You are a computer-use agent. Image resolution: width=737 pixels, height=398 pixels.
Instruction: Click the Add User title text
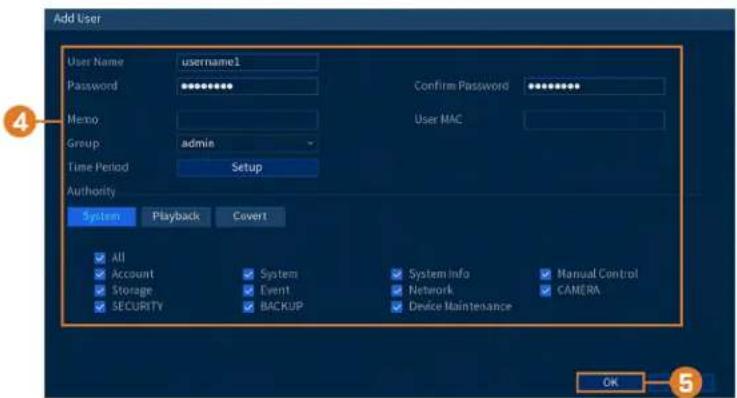point(77,19)
